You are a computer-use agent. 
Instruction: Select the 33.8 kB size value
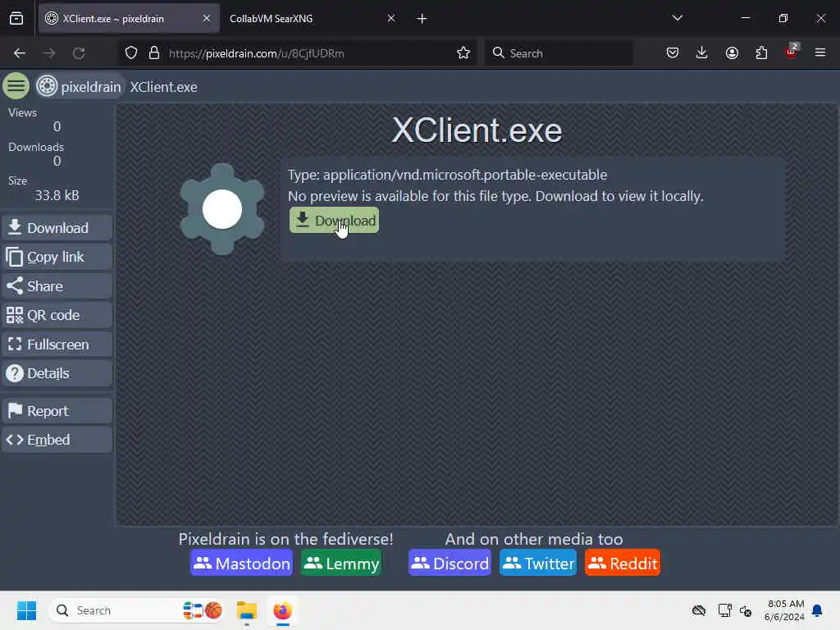tap(57, 195)
